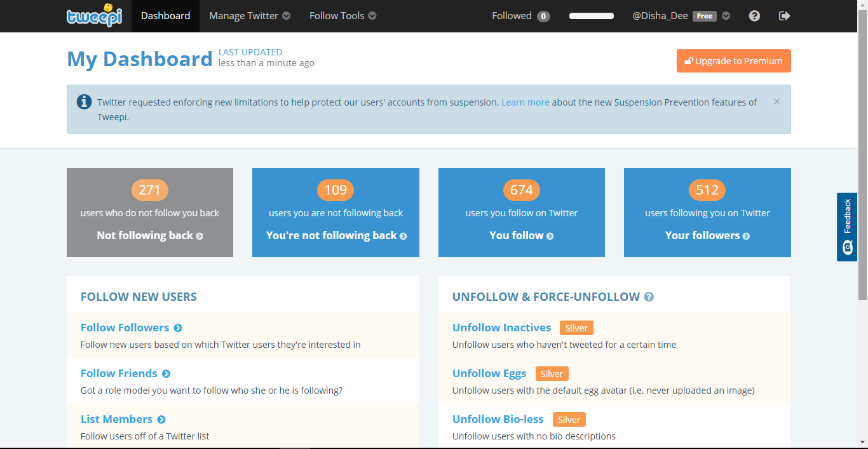The width and height of the screenshot is (868, 449).
Task: Click 'users following you on Twitter' text
Action: (707, 213)
